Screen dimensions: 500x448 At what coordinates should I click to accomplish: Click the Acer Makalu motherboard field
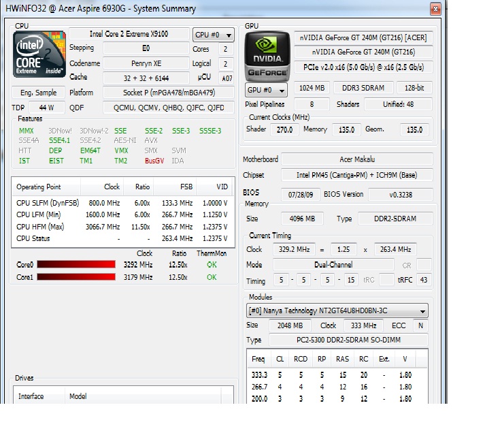pyautogui.click(x=357, y=159)
